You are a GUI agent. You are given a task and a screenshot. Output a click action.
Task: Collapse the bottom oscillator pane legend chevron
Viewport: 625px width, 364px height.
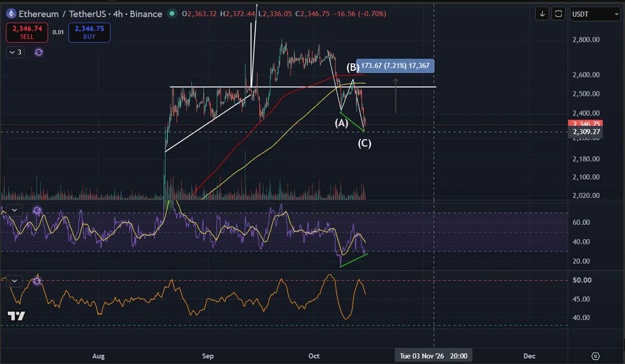(15, 282)
